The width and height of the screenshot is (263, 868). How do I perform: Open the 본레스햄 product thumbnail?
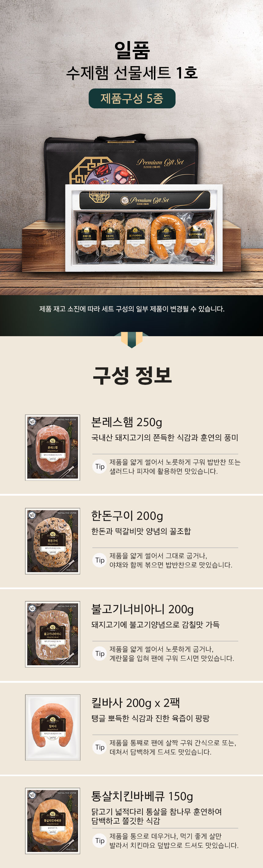tap(53, 448)
